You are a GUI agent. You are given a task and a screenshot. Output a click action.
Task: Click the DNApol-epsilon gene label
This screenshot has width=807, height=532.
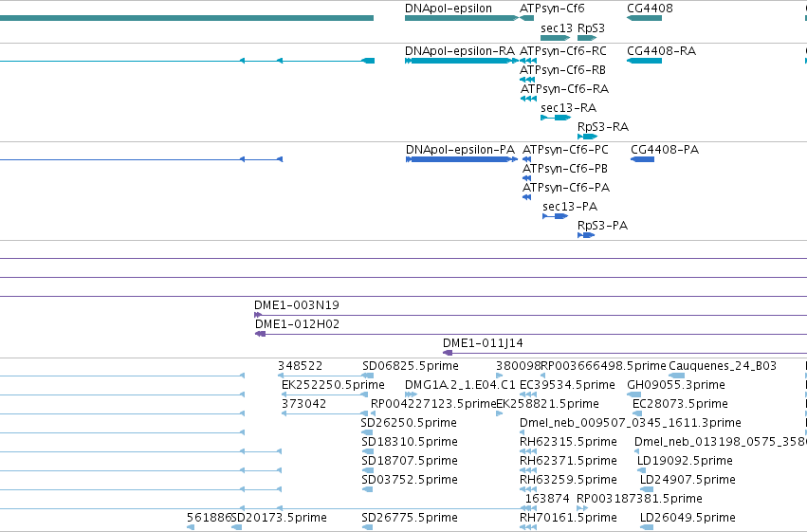pos(449,9)
